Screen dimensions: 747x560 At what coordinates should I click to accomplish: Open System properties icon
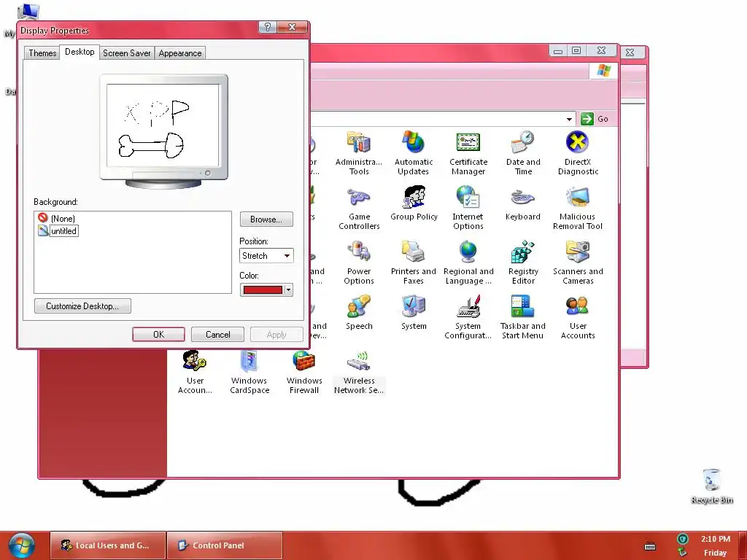(x=414, y=313)
